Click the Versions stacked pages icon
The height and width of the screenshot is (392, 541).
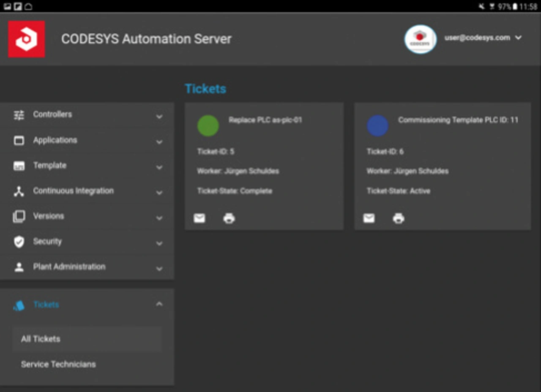tap(19, 216)
